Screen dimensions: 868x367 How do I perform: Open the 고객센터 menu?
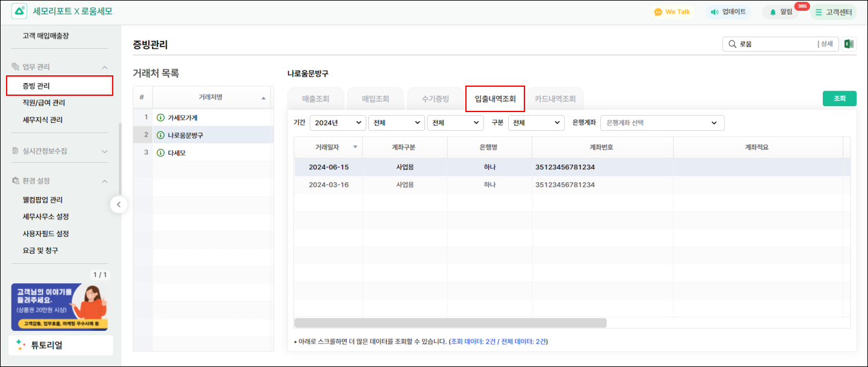point(833,12)
